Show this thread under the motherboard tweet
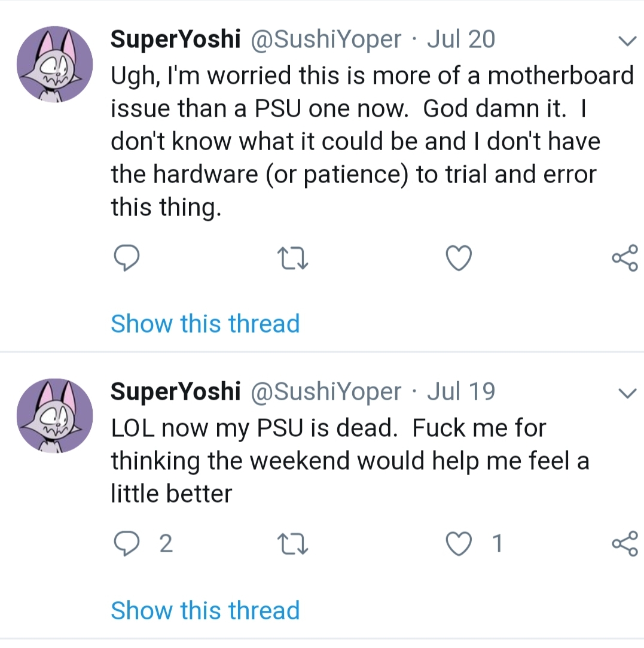This screenshot has height=648, width=644. tap(205, 324)
